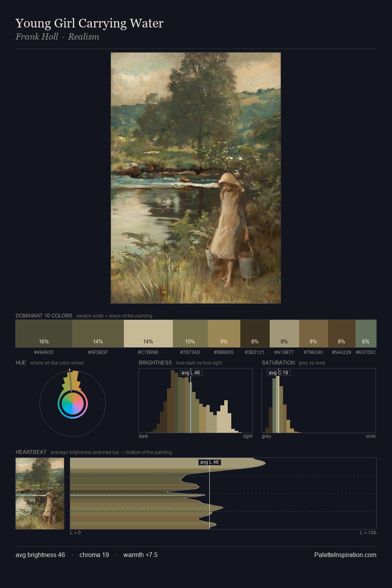Click the 'L = 100' axis label
Image resolution: width=392 pixels, height=588 pixels.
(368, 533)
